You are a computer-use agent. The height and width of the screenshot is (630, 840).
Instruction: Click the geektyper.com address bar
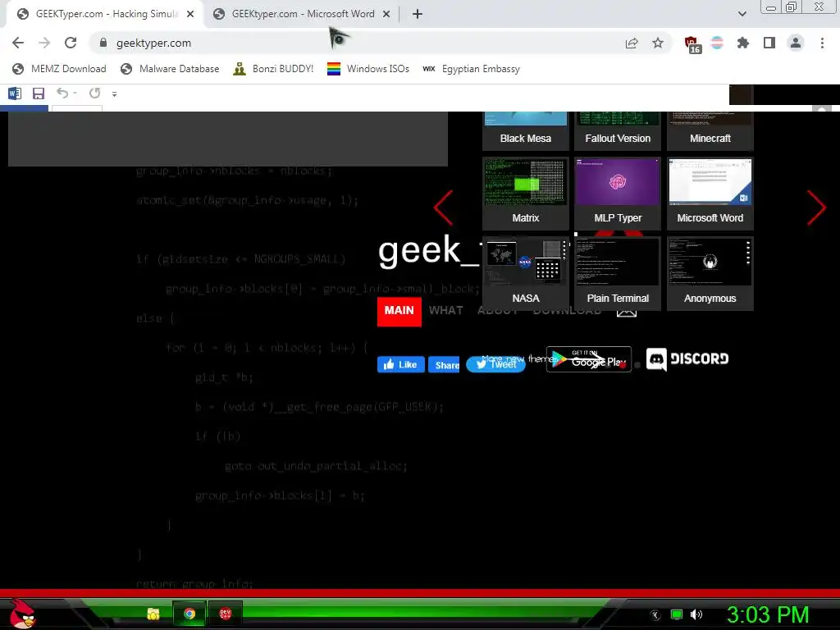(x=354, y=43)
